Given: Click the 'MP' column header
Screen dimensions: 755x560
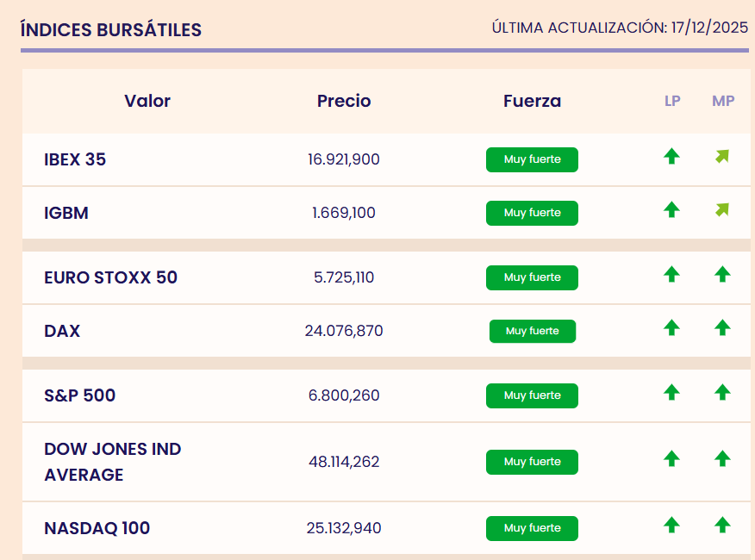Looking at the screenshot, I should point(723,101).
